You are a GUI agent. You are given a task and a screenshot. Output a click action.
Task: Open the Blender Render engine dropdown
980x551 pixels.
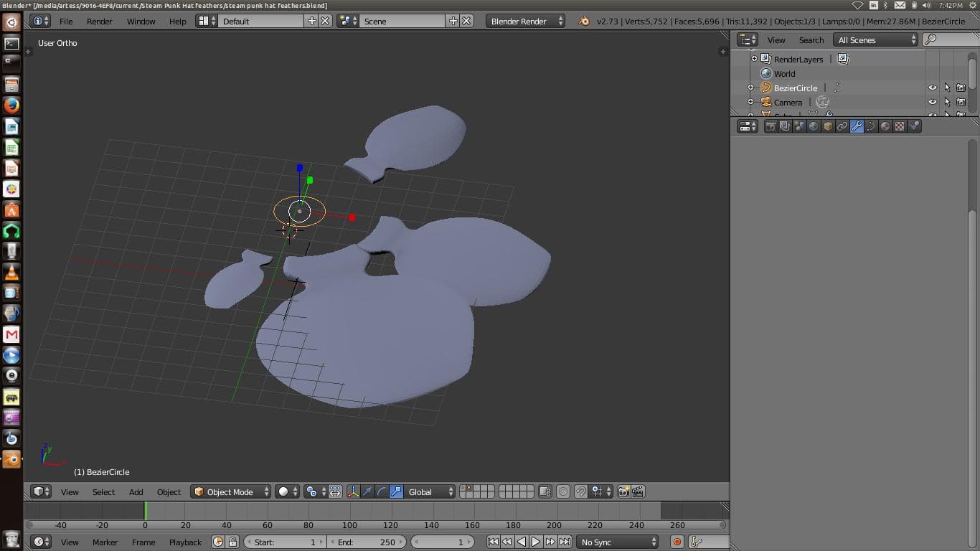coord(526,21)
